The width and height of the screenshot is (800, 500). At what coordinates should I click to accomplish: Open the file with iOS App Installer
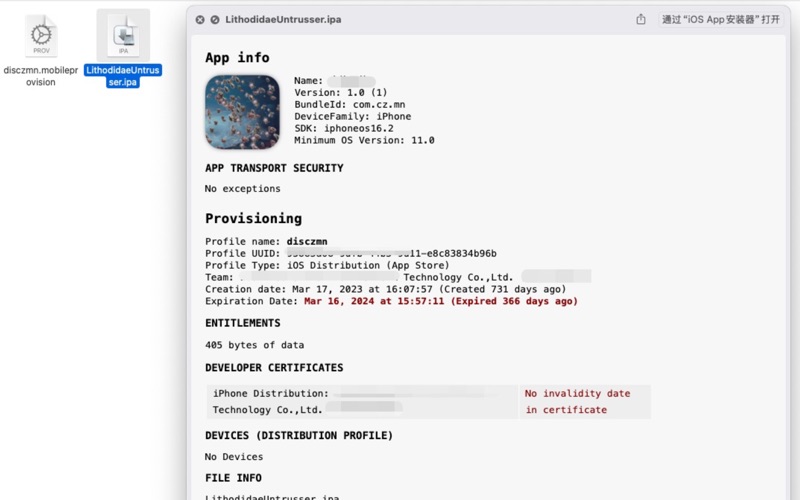pyautogui.click(x=720, y=19)
